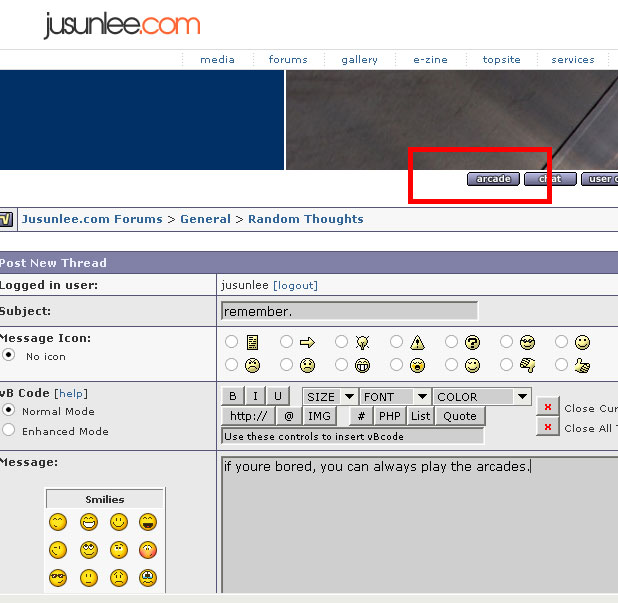
Task: Click the Bold (B) vBcode button
Action: click(232, 396)
